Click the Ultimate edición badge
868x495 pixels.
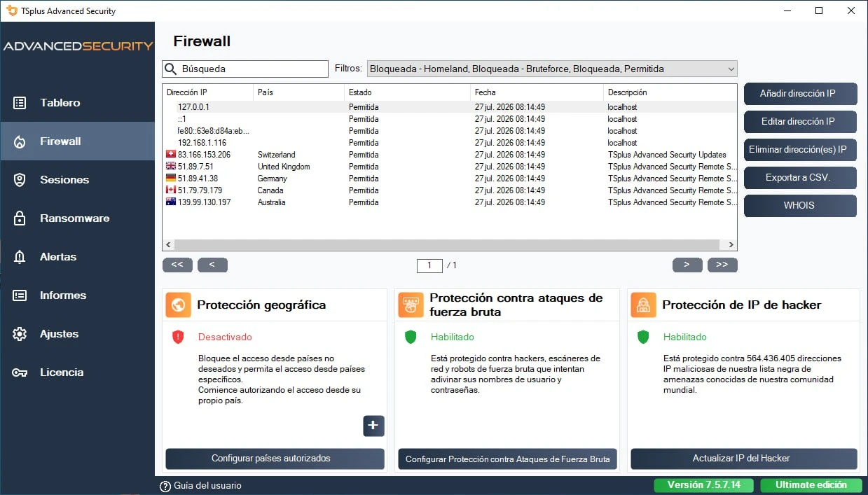coord(813,485)
